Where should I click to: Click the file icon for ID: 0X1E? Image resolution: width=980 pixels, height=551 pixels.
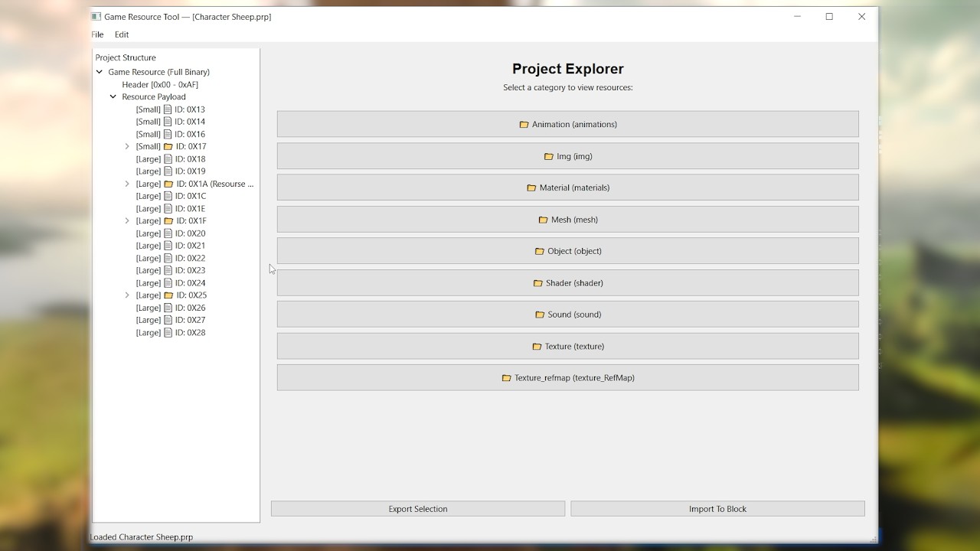click(168, 208)
